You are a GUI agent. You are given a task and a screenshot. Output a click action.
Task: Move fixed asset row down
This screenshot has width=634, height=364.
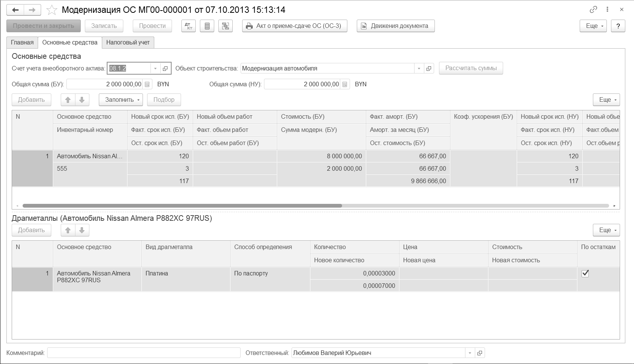pyautogui.click(x=82, y=100)
